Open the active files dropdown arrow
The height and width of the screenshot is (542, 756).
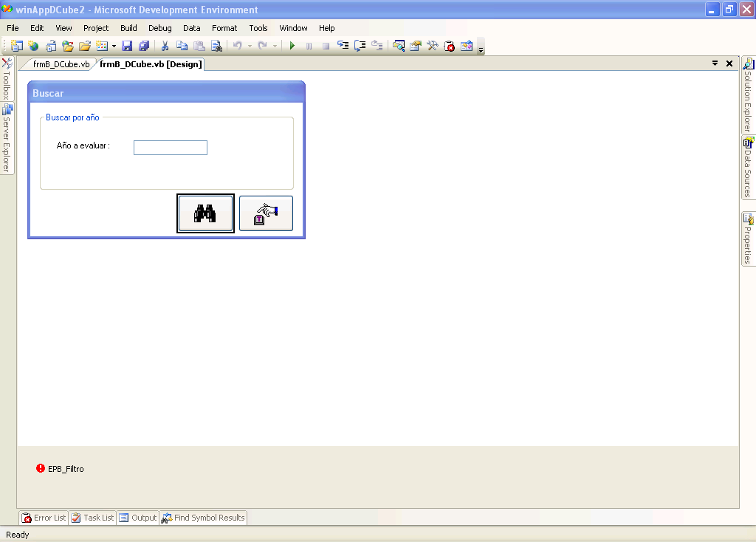(x=715, y=64)
